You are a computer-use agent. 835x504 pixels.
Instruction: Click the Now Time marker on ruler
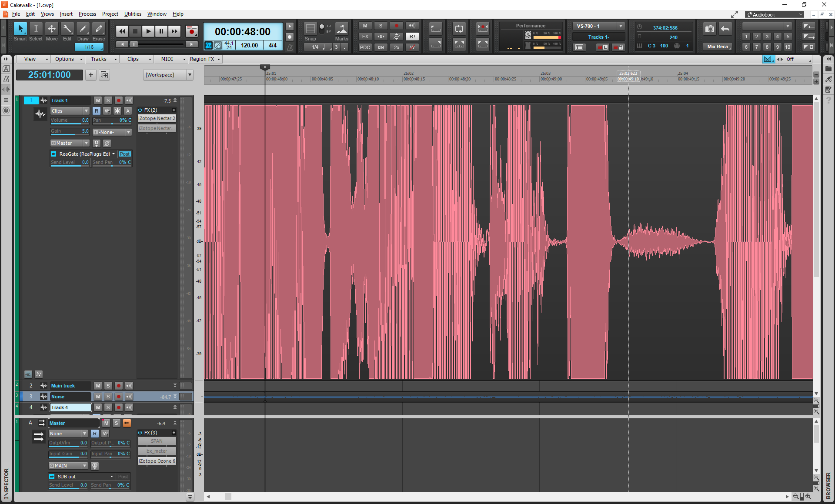pos(265,67)
